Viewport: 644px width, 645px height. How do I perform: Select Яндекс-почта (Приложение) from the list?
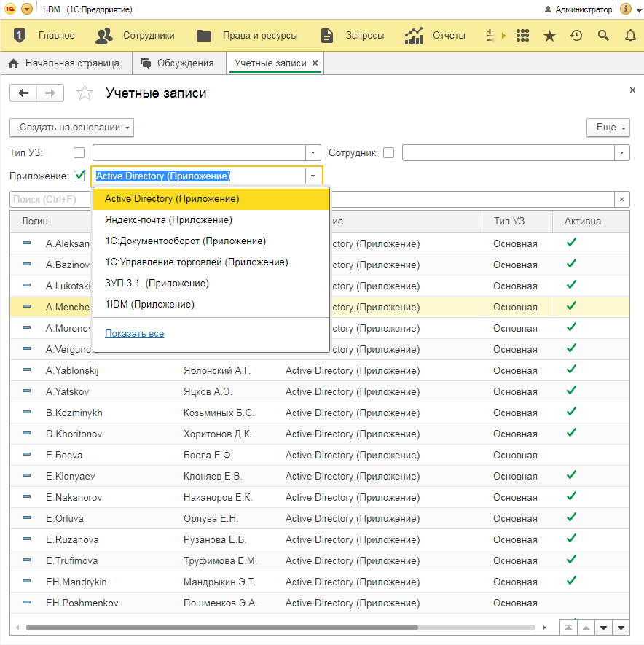[x=168, y=219]
